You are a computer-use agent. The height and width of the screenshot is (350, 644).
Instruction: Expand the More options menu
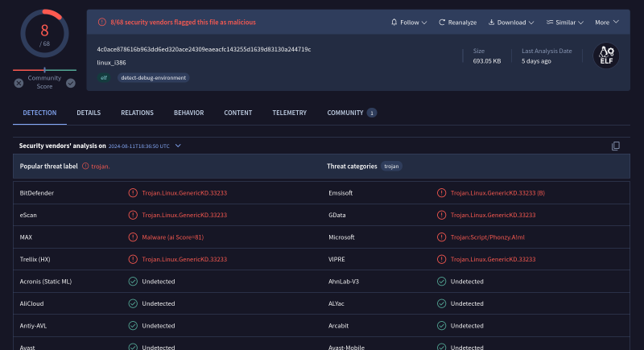click(606, 22)
